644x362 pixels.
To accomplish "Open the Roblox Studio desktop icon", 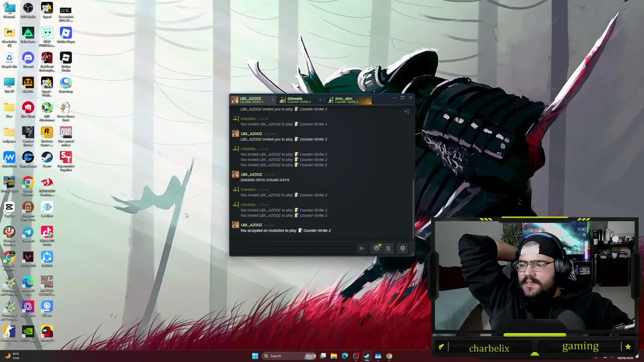I will (x=65, y=61).
